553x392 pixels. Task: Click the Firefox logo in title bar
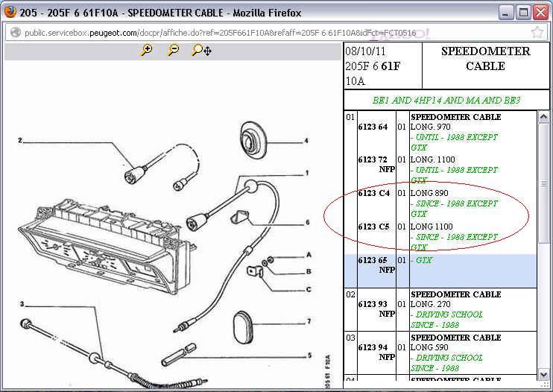point(10,13)
